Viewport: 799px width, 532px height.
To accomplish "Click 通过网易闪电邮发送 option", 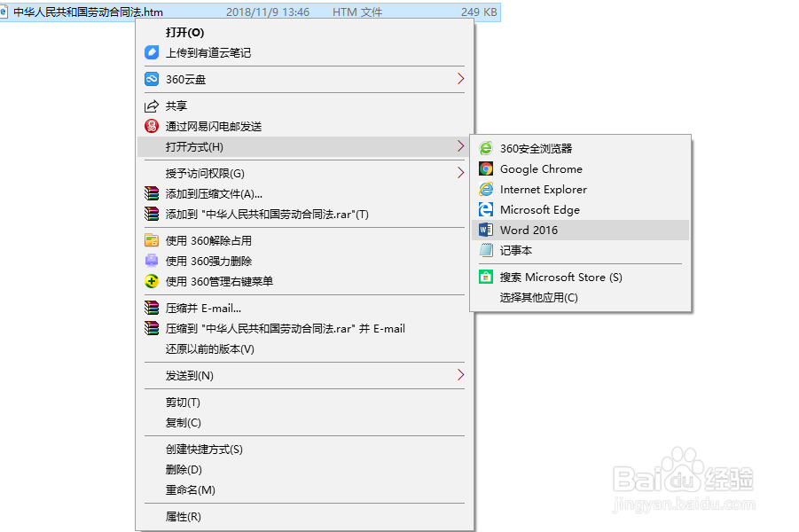I will (x=217, y=125).
